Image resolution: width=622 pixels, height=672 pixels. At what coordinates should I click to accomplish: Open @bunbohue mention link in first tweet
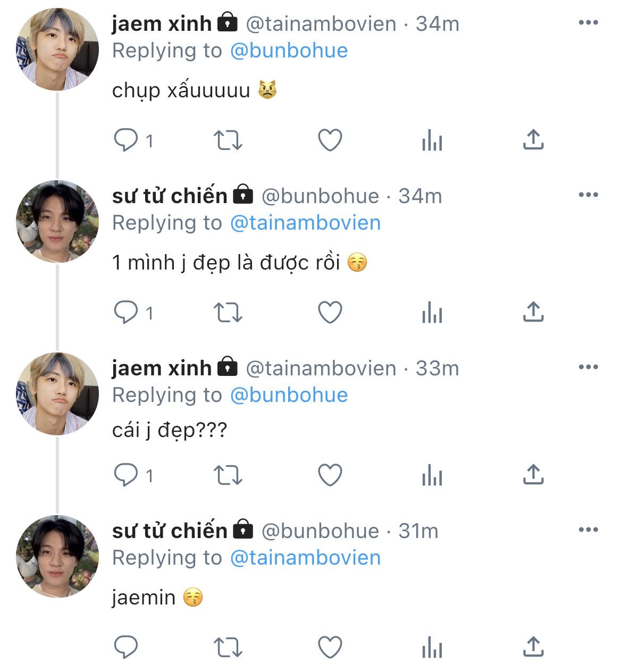[289, 51]
